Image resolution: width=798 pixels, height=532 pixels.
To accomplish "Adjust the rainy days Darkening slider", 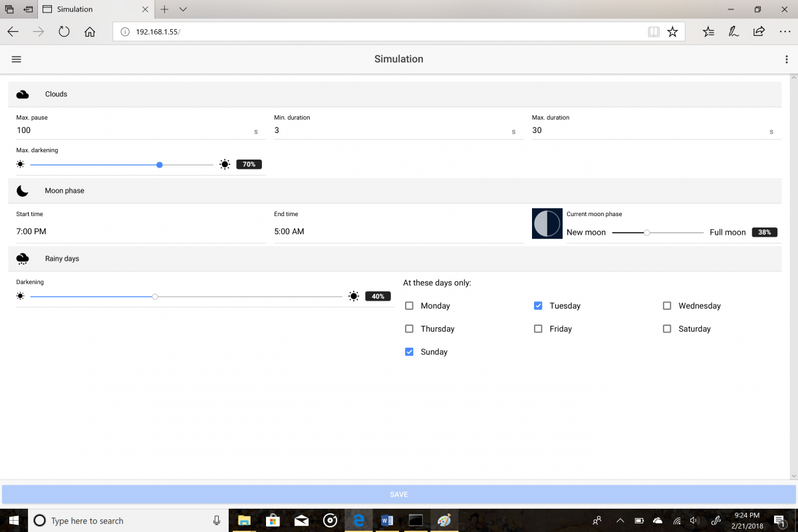I will click(155, 297).
